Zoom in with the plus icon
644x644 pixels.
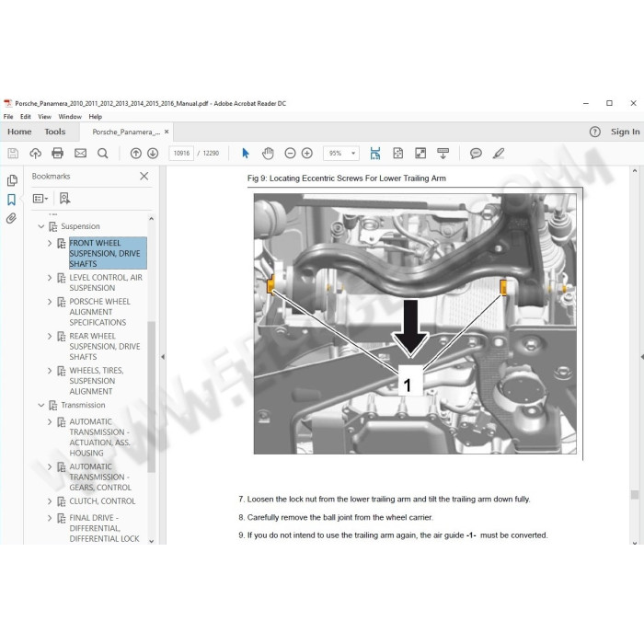(306, 154)
